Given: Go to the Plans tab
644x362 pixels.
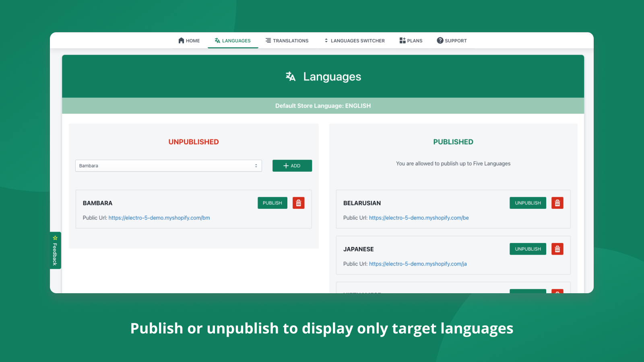Looking at the screenshot, I should (411, 41).
